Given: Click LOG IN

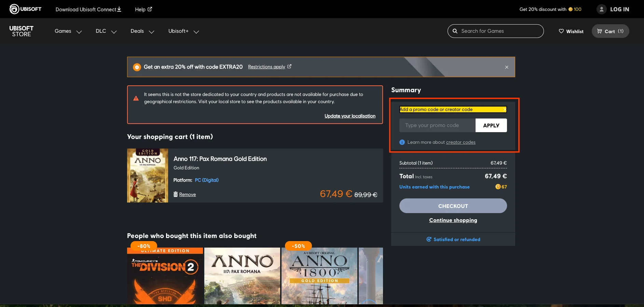Looking at the screenshot, I should 620,9.
